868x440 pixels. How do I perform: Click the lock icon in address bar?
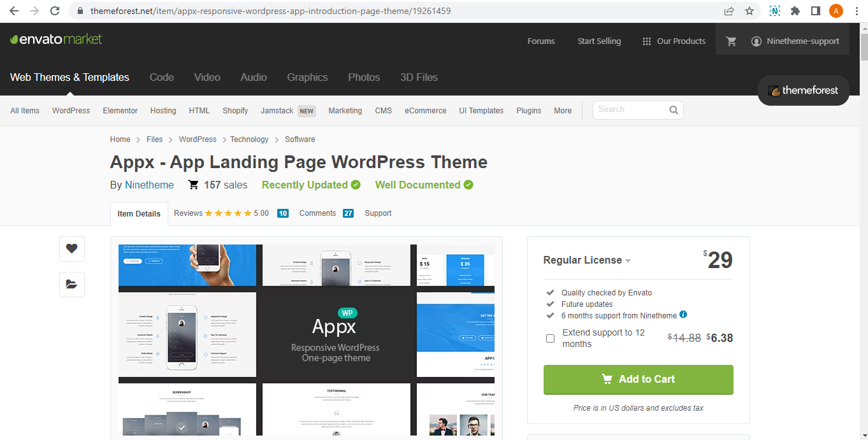[x=80, y=11]
